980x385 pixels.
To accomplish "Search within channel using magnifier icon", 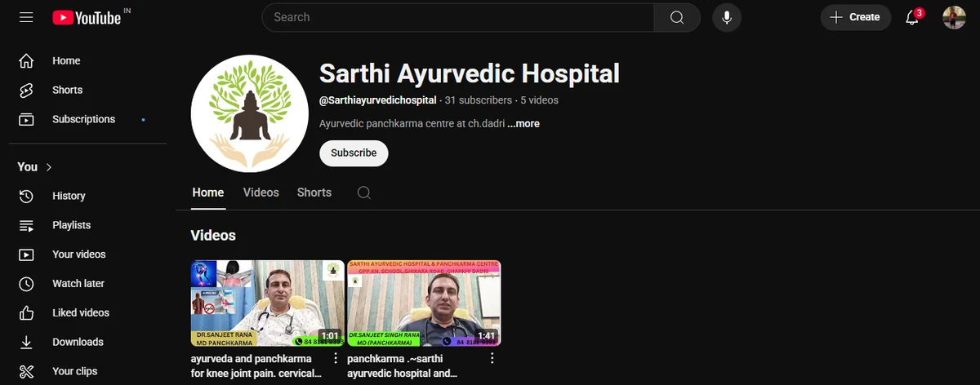I will (x=364, y=193).
